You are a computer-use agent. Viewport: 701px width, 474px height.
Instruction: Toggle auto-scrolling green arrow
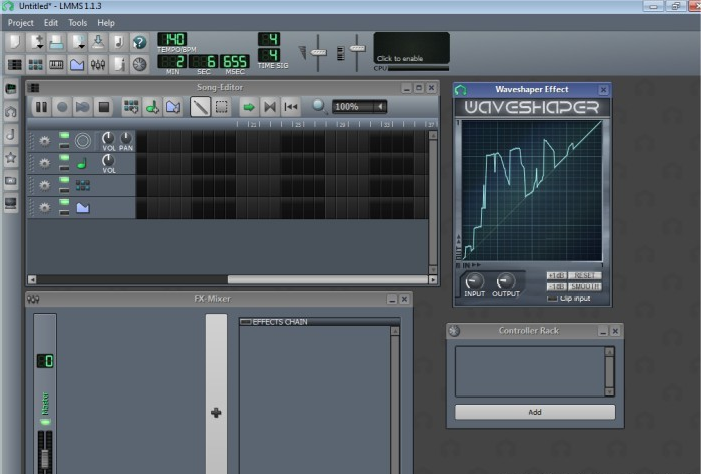tap(249, 107)
